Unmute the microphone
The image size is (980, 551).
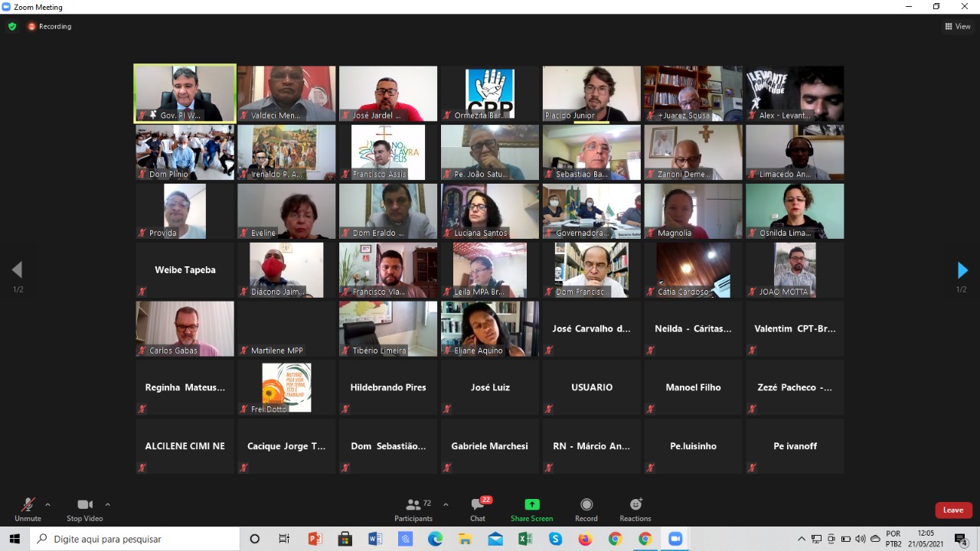pos(28,509)
